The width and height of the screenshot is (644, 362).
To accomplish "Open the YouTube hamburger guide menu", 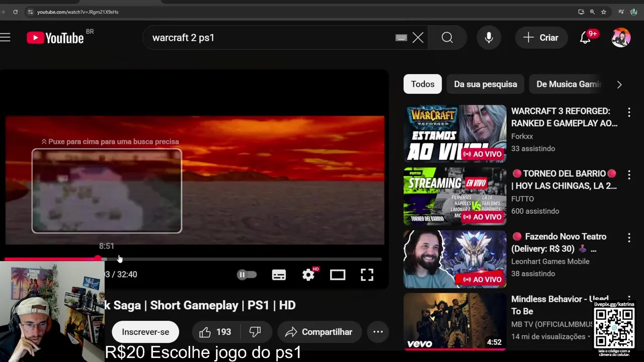I will [5, 38].
